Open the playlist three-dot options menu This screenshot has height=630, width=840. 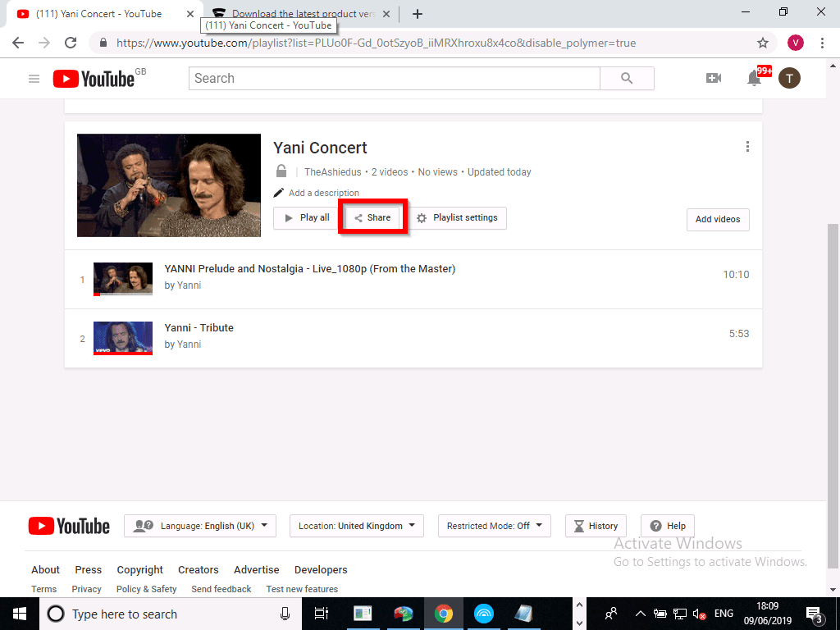(x=747, y=146)
